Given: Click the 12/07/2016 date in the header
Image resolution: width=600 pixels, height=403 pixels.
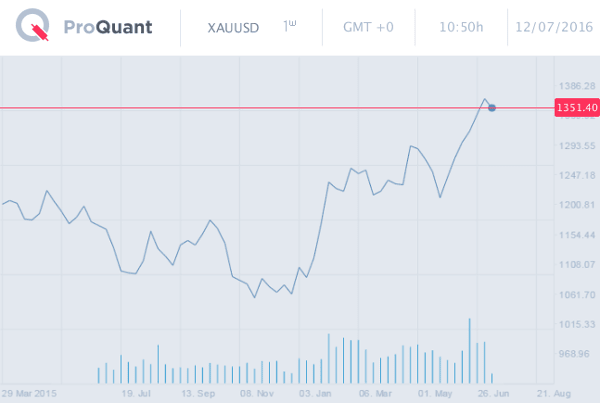Looking at the screenshot, I should [552, 28].
